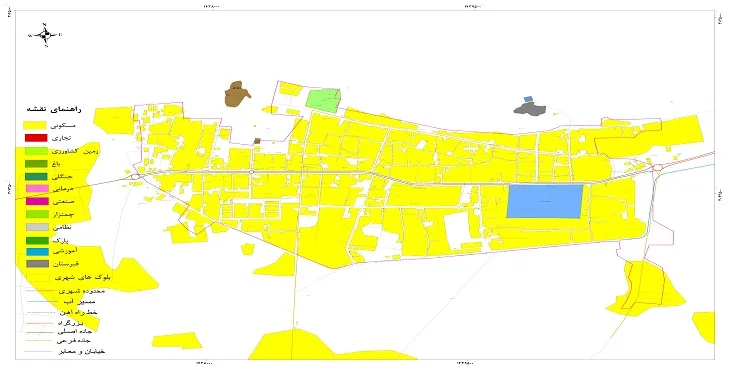This screenshot has height=370, width=730.
Task: Click the legend label خیابان و معابر
Action: coord(81,351)
